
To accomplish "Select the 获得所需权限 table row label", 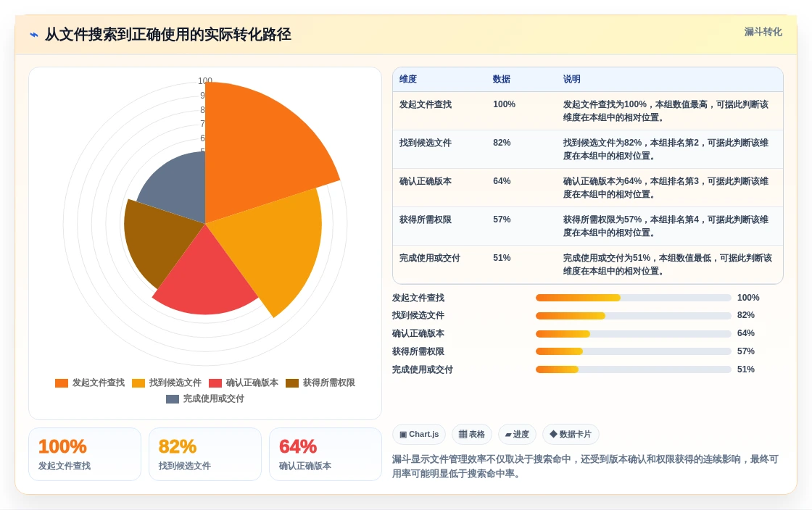I will [425, 220].
